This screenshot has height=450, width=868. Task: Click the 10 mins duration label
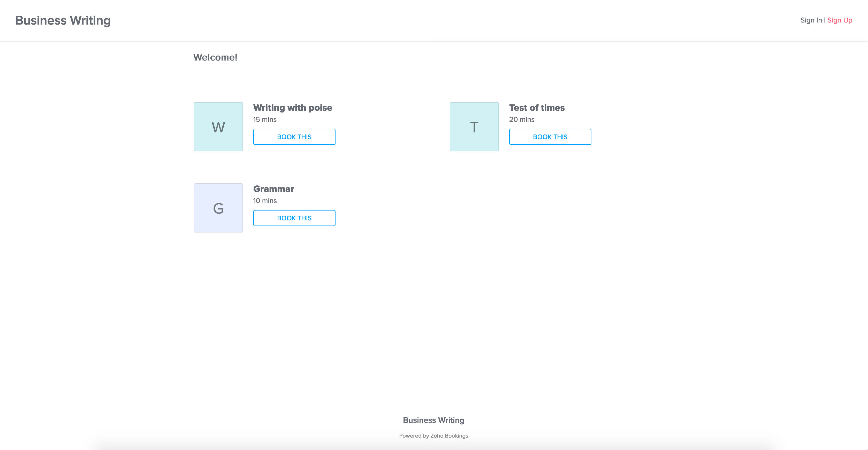(x=264, y=201)
